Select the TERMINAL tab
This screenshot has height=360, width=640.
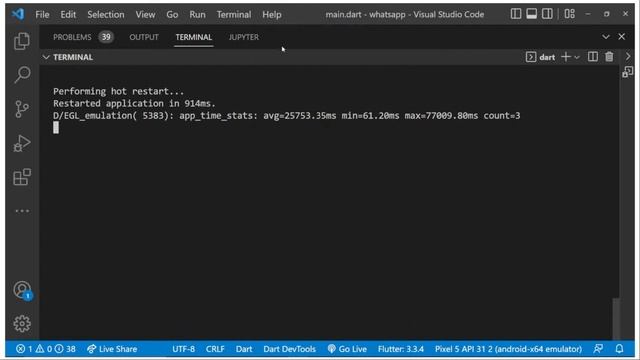click(193, 37)
